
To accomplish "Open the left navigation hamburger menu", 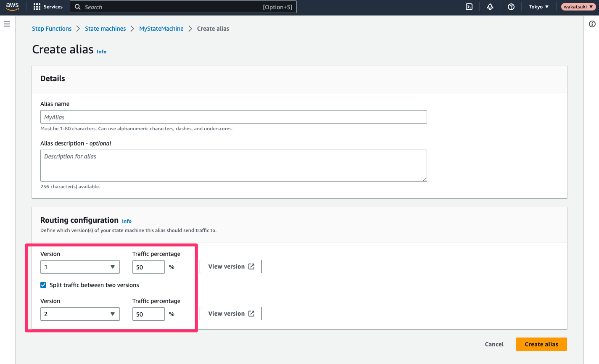I will click(x=6, y=24).
